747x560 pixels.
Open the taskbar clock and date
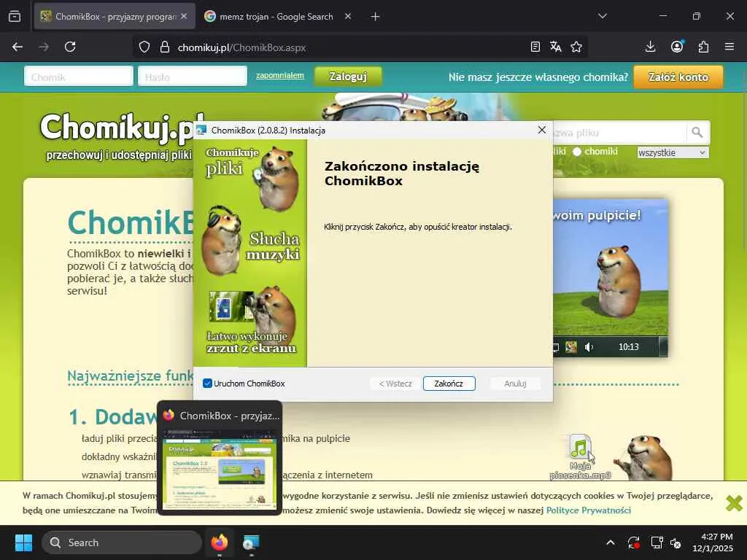[713, 542]
